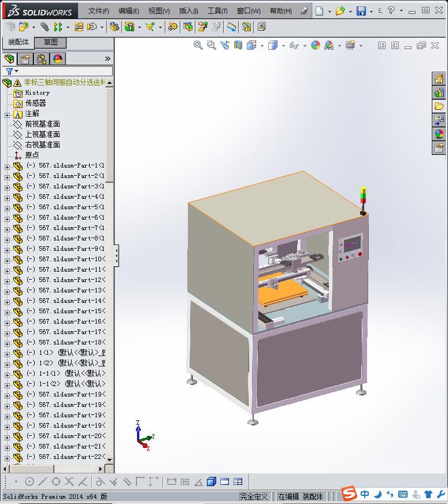448x504 pixels.
Task: Click the Interference Detection icon
Action: pos(246,27)
